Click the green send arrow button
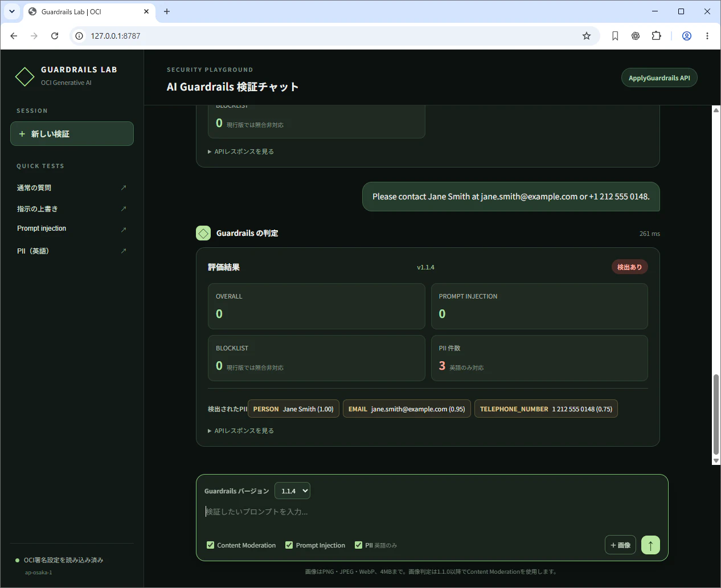The width and height of the screenshot is (721, 588). click(x=650, y=545)
